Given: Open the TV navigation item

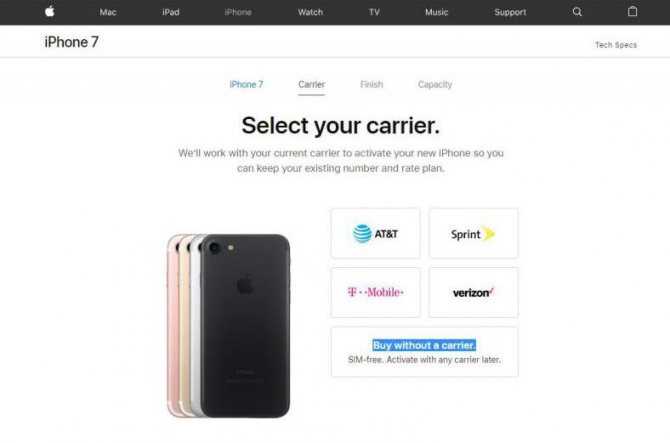Looking at the screenshot, I should [374, 12].
